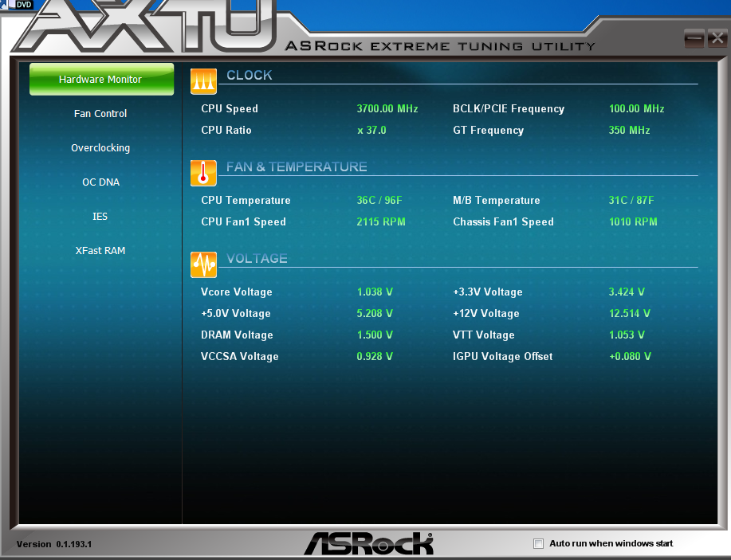Click the Fan & Temperature thermometer icon

(x=203, y=173)
